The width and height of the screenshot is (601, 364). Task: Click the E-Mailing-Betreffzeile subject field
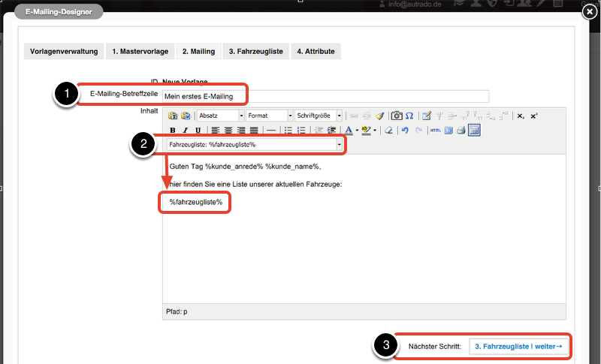pyautogui.click(x=325, y=97)
